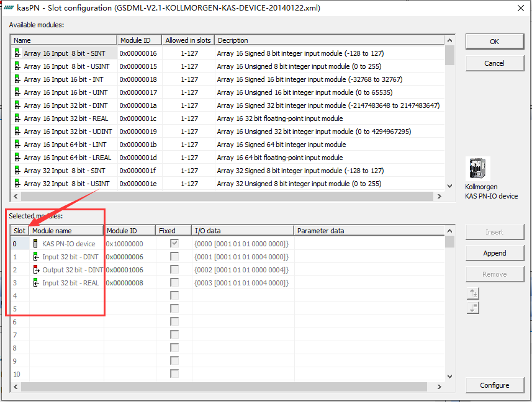532x402 pixels.
Task: Click icon of Array 16 Input 8 bit - SINT
Action: coord(17,53)
